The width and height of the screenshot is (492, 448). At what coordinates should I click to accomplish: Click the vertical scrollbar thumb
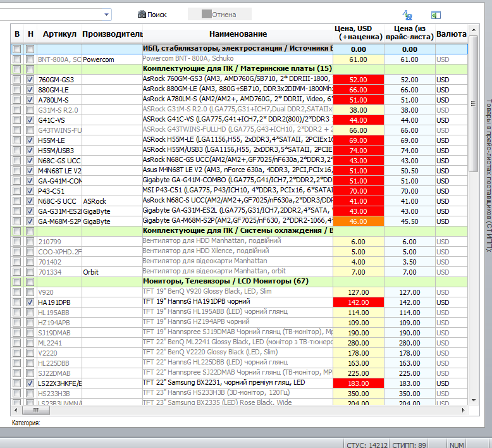(474, 104)
